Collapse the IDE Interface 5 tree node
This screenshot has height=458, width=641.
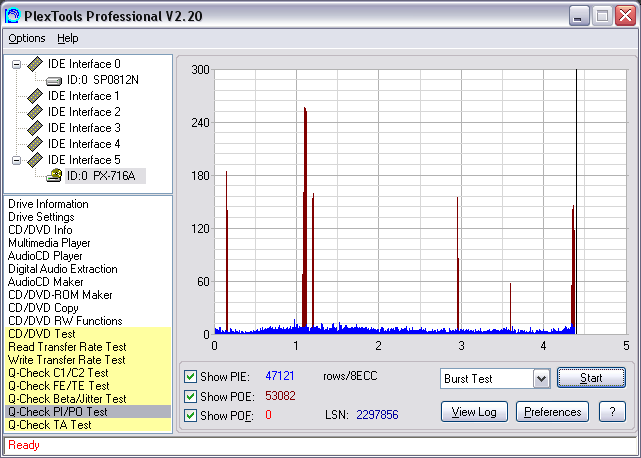click(16, 160)
